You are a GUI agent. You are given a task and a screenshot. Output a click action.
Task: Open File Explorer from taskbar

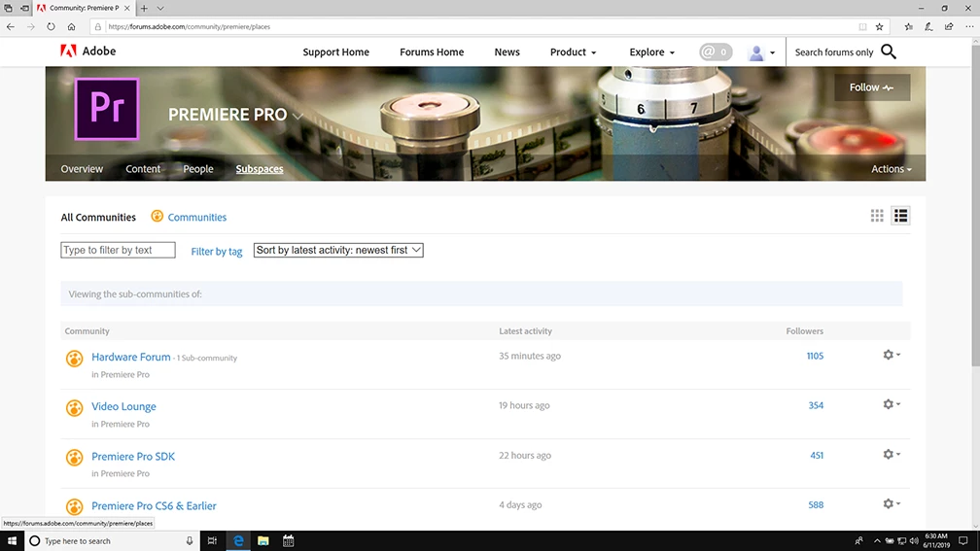tap(263, 541)
